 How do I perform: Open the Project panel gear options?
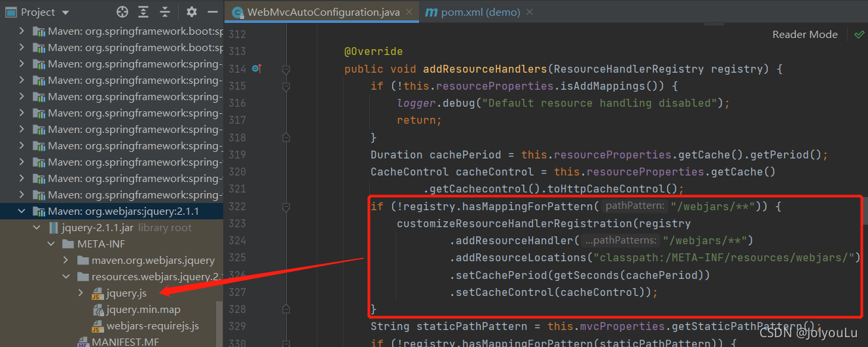pyautogui.click(x=191, y=12)
